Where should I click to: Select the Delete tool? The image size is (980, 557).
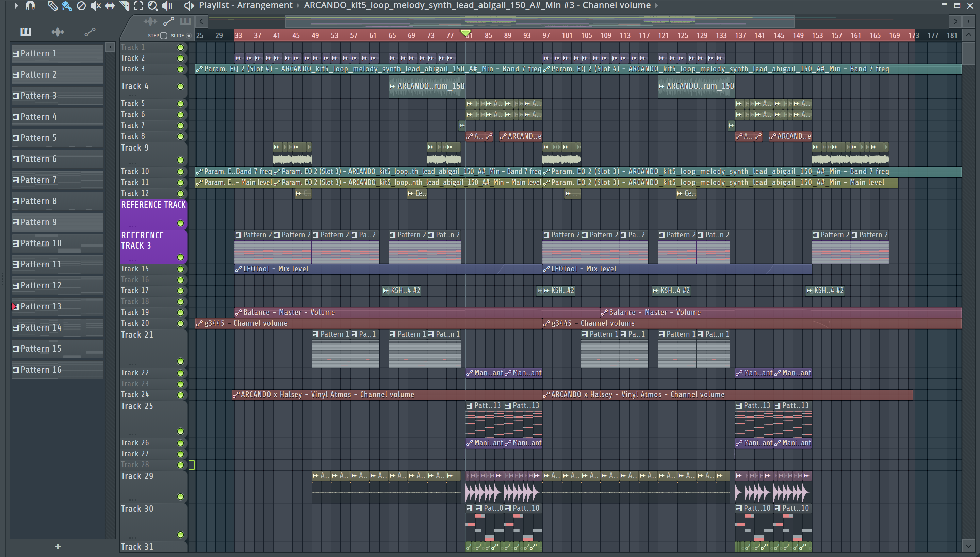coord(81,6)
